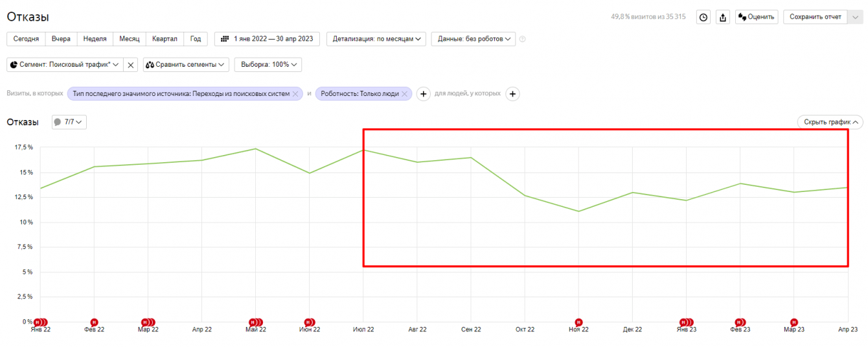Click the Дек 22 axis label
The image size is (868, 347).
632,330
